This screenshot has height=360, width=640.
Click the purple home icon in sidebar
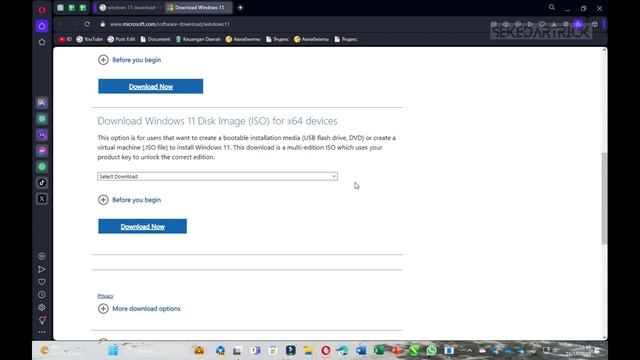42,26
